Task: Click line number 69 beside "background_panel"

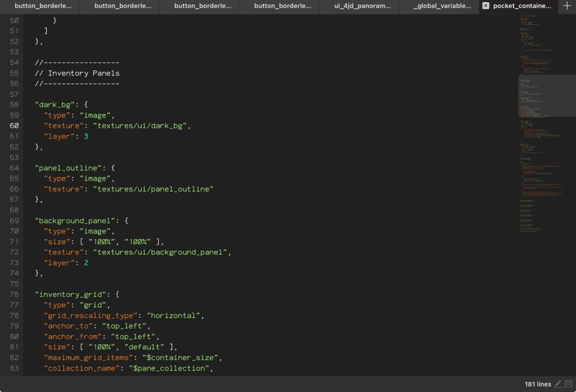Action: (13, 220)
